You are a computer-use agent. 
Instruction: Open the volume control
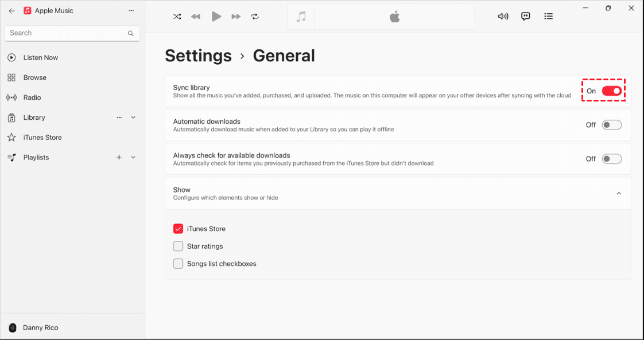[x=503, y=17]
